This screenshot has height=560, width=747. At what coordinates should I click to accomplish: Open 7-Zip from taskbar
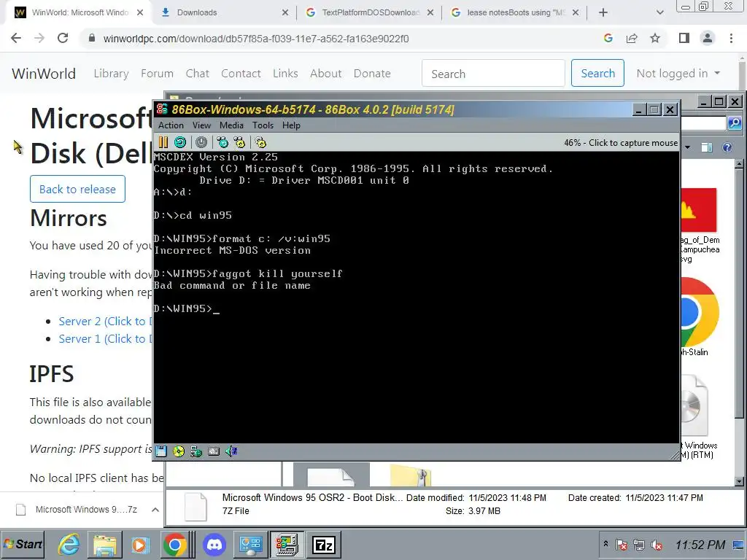(324, 544)
